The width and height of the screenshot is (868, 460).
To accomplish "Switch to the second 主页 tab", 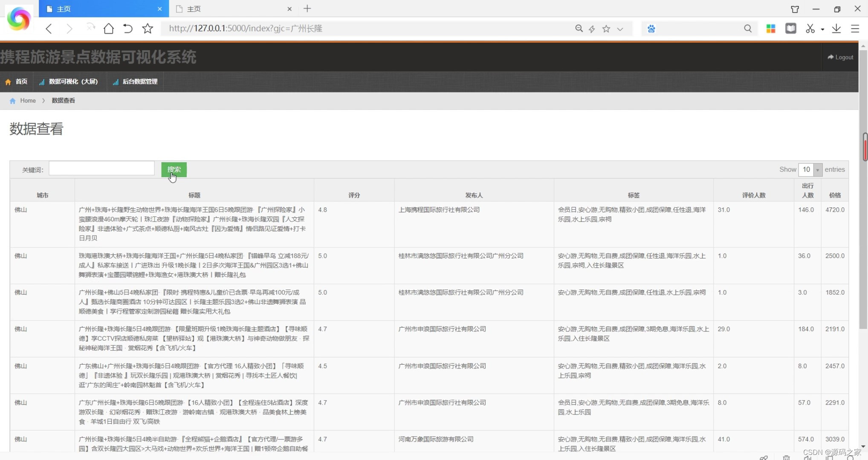I will (x=233, y=9).
